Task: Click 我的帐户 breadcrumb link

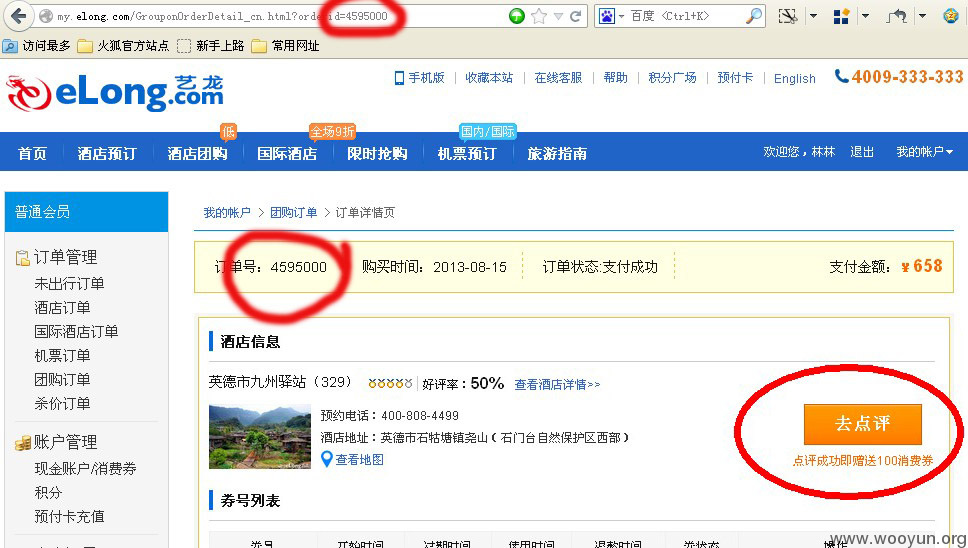Action: [227, 213]
